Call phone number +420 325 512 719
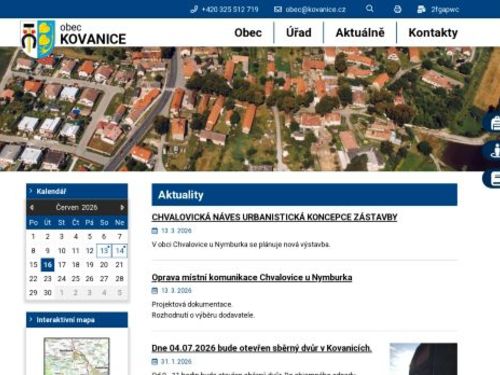500x375 pixels. (x=230, y=9)
